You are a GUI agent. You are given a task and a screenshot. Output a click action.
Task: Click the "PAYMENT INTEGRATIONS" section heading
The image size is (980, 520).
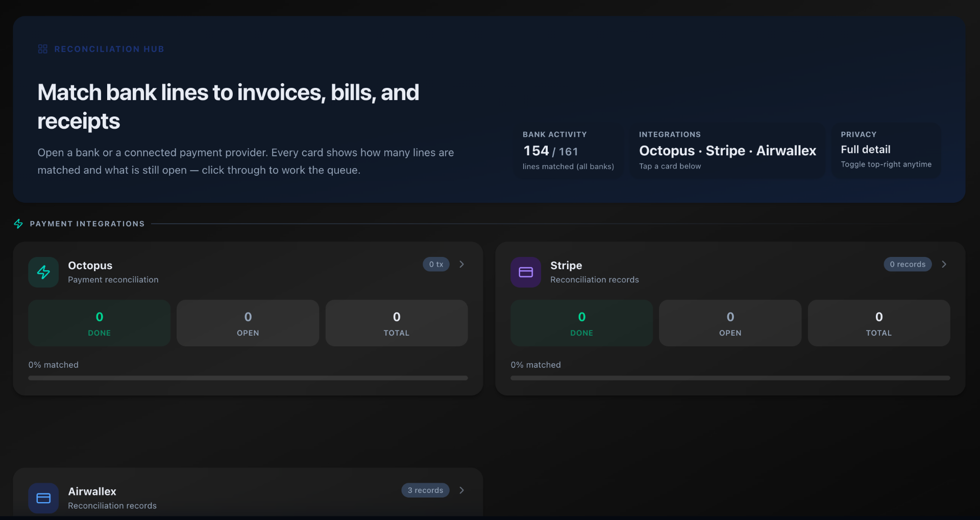tap(87, 224)
